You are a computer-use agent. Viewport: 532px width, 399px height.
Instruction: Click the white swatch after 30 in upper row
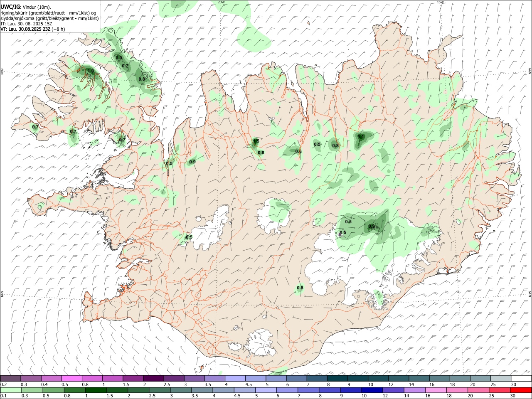pos(522,379)
